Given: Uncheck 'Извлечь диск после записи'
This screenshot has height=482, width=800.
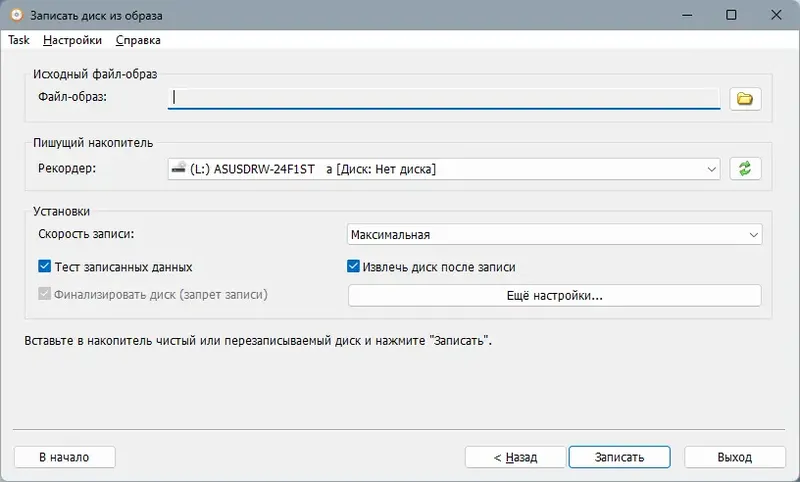Looking at the screenshot, I should pos(353,267).
